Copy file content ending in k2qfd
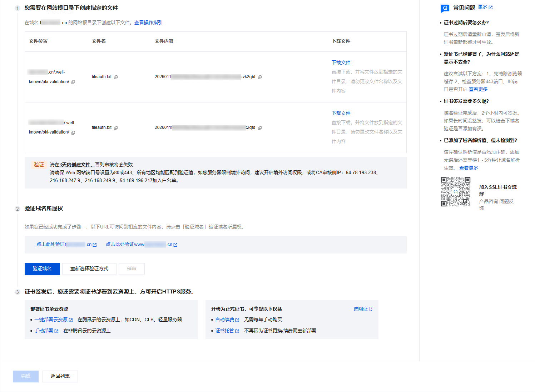The height and width of the screenshot is (392, 535). click(x=260, y=128)
